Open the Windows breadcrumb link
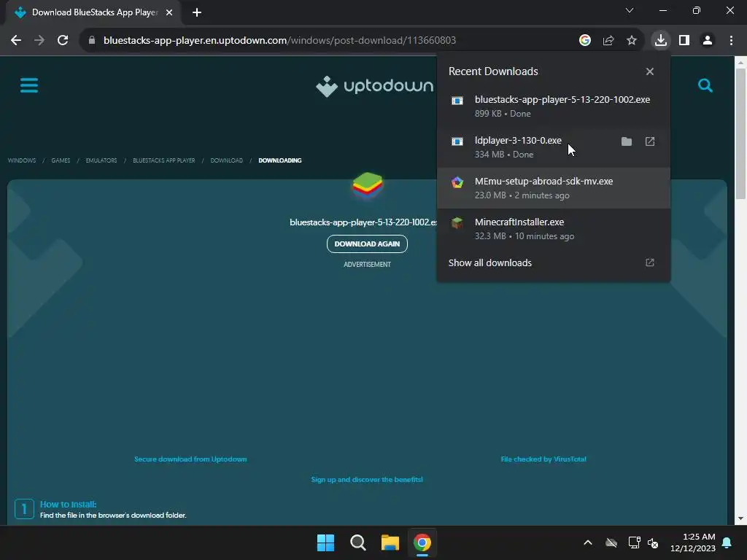The image size is (747, 560). click(x=22, y=160)
